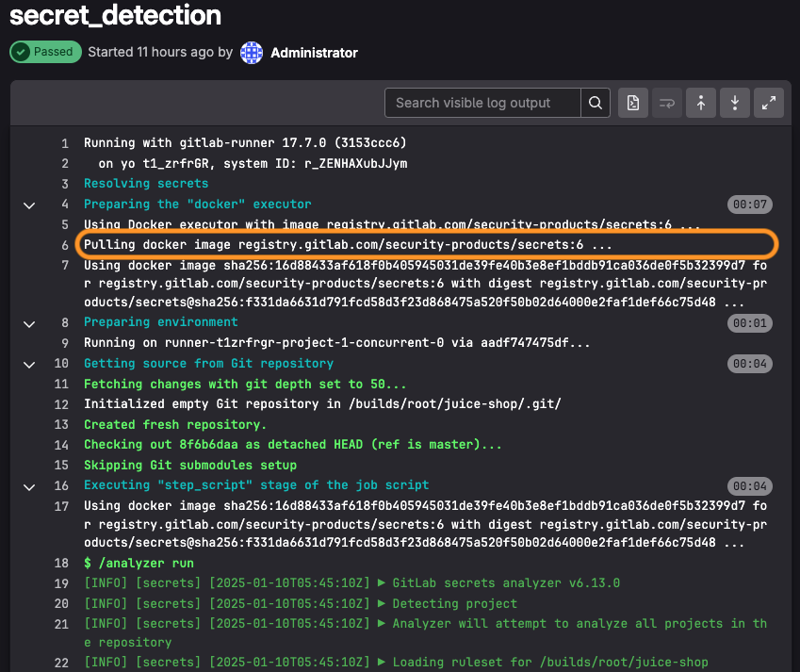The width and height of the screenshot is (800, 672).
Task: Open the Administrator user profile link
Action: tap(315, 53)
